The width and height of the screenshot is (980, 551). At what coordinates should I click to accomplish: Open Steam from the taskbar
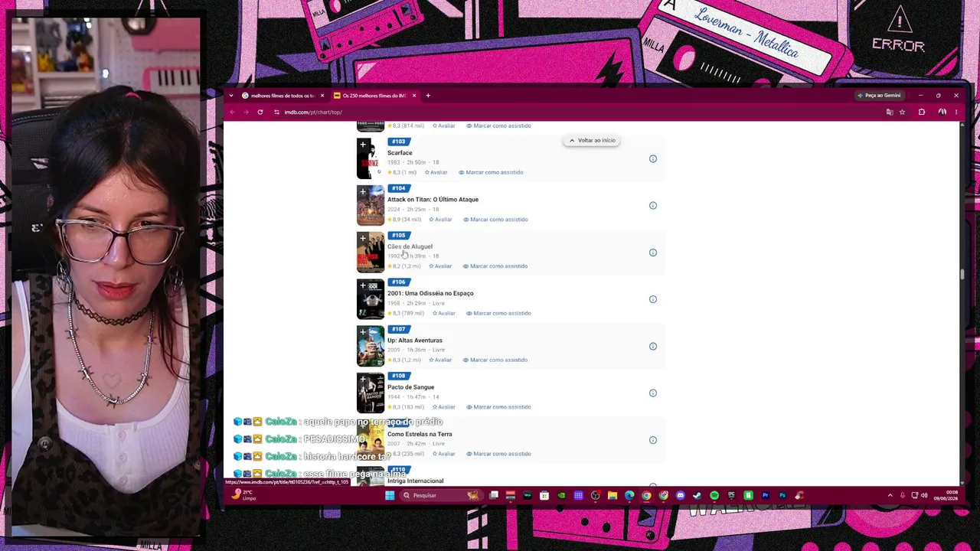click(697, 496)
